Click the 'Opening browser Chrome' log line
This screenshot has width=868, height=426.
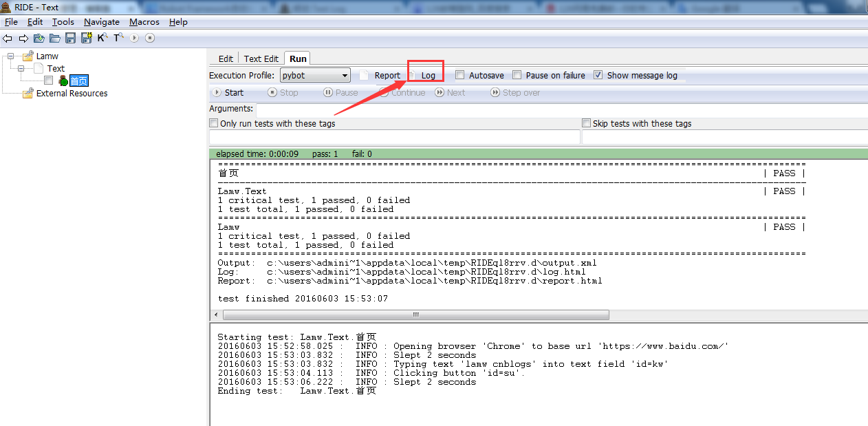tap(473, 346)
